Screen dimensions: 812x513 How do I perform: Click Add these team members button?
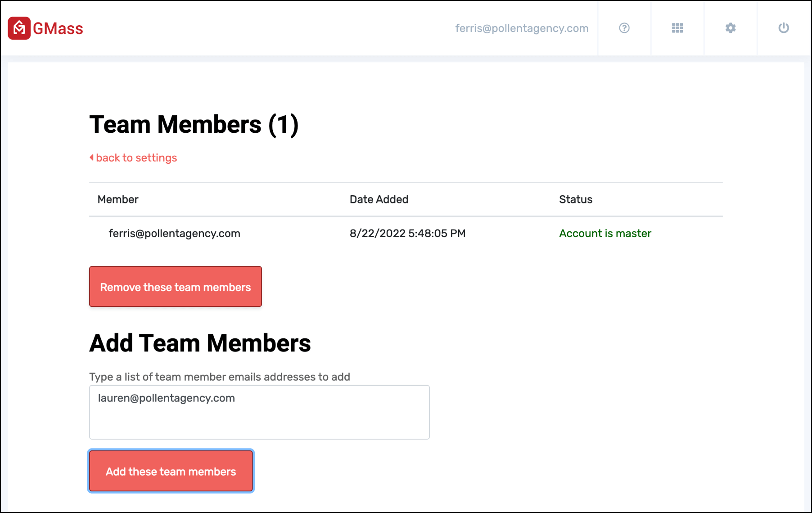click(171, 471)
